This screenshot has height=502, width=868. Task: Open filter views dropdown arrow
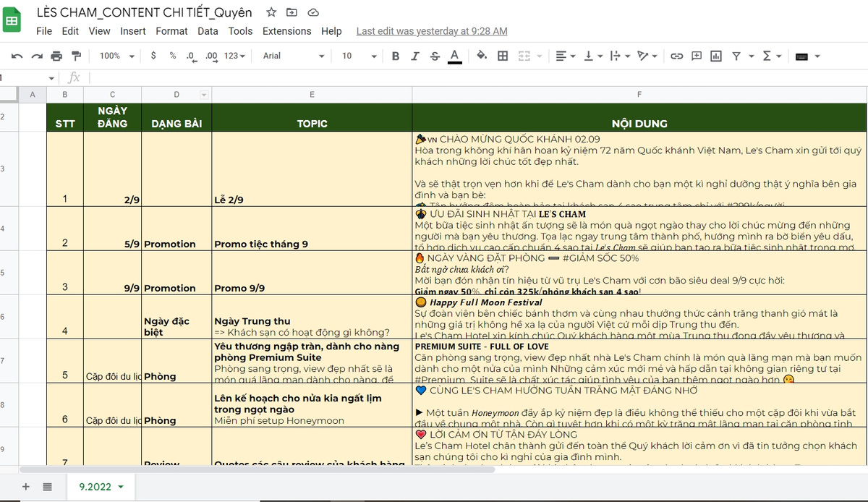pyautogui.click(x=751, y=56)
